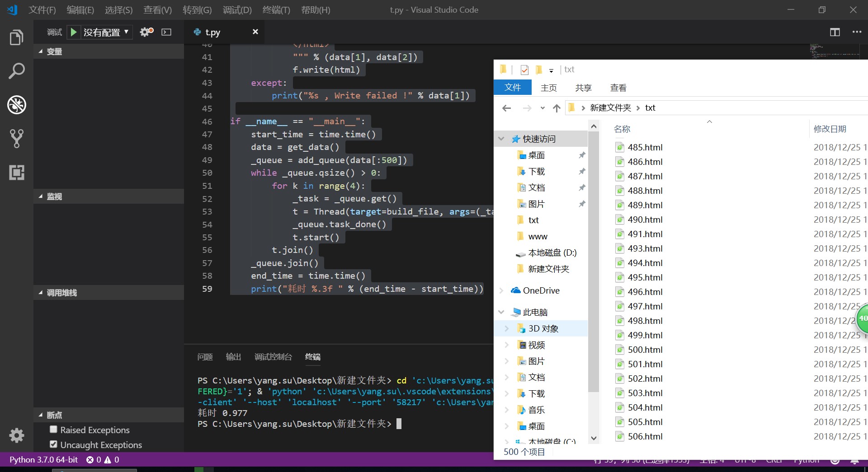Sort files by the 名称 column header
868x472 pixels.
point(622,129)
